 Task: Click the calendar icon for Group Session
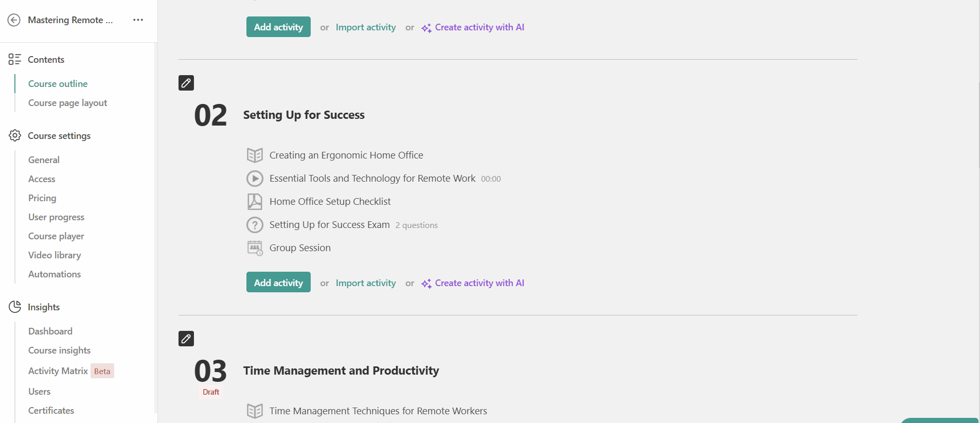pyautogui.click(x=255, y=248)
